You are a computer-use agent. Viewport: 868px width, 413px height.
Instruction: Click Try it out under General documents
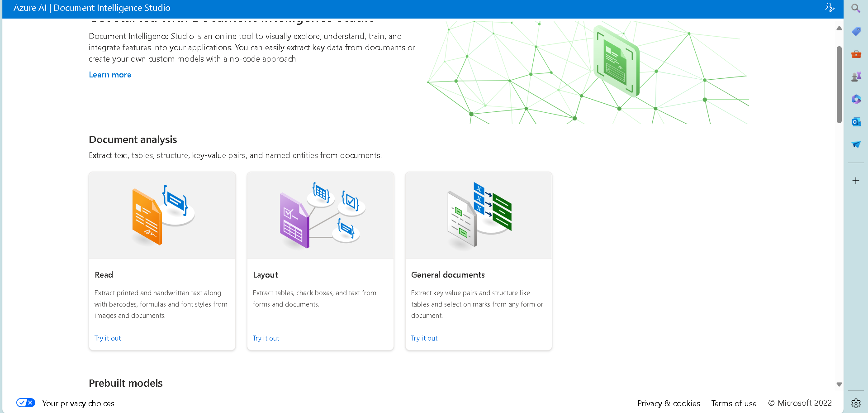pyautogui.click(x=424, y=338)
